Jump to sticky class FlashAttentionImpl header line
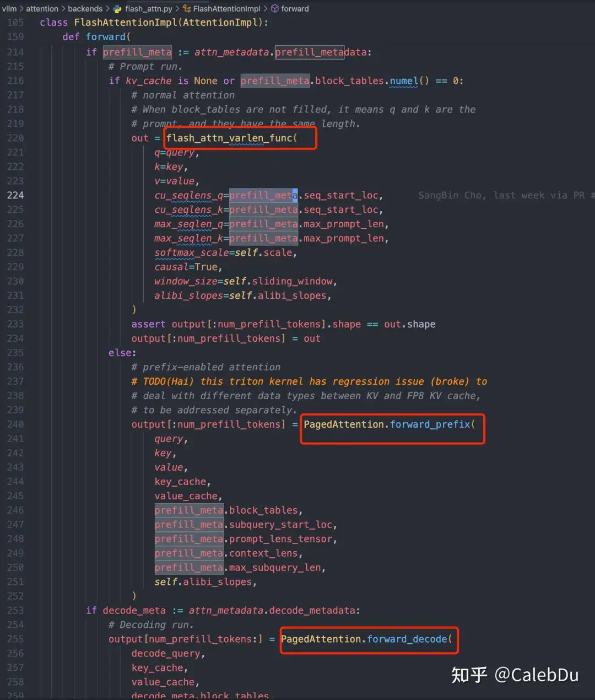This screenshot has height=700, width=595. click(154, 23)
